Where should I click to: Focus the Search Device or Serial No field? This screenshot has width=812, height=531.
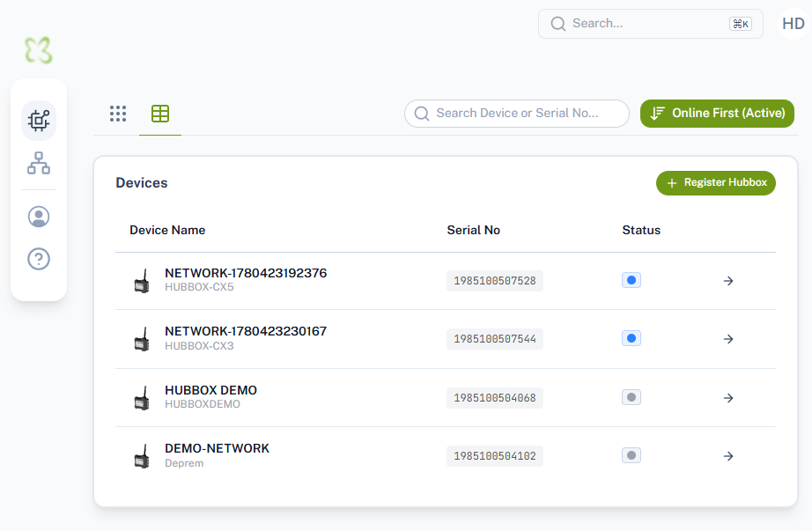pos(517,114)
